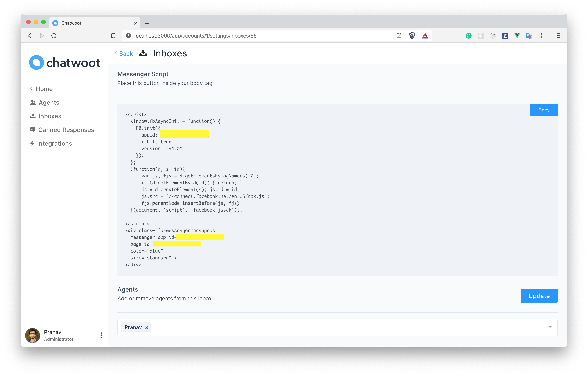
Task: Select the Chatwoot browser tab
Action: click(95, 23)
